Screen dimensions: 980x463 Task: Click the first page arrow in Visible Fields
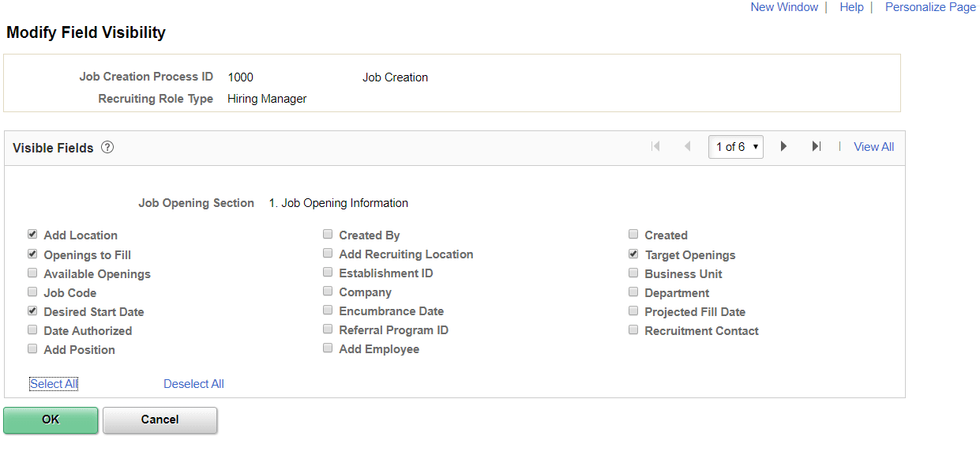click(655, 146)
